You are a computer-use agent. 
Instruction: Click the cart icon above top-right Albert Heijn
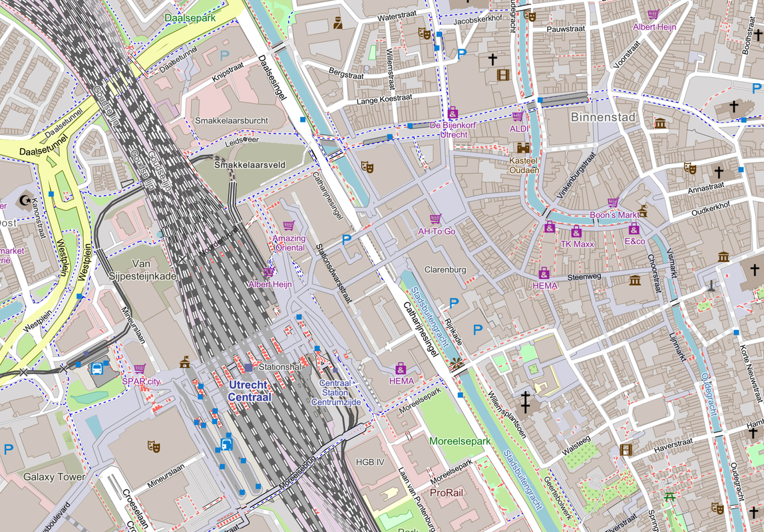coord(653,14)
